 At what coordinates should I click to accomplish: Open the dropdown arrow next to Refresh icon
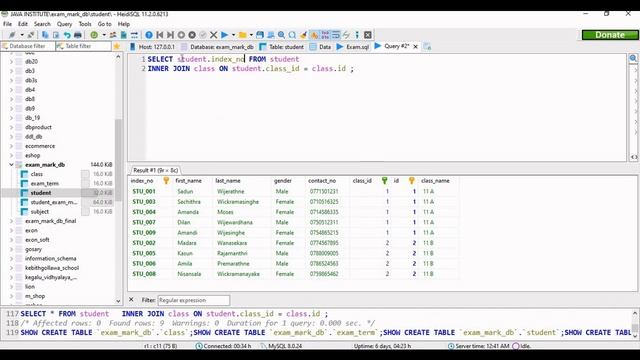[104, 35]
